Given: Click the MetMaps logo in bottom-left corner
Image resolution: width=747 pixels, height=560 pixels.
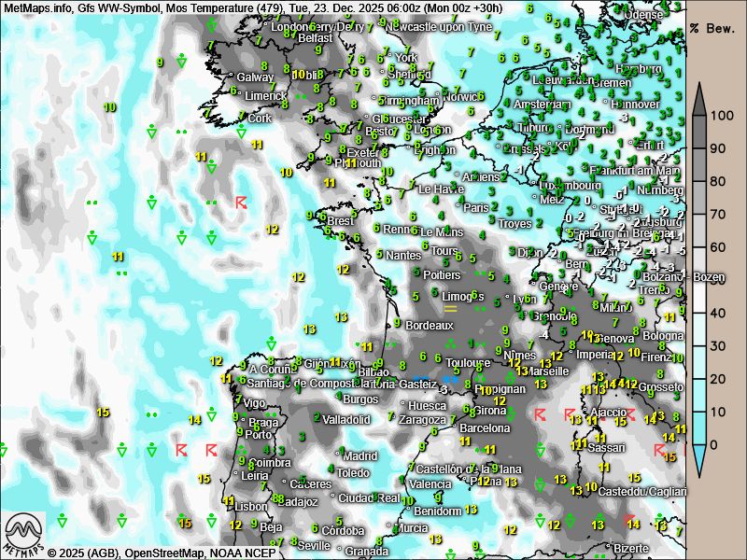Looking at the screenshot, I should point(22,535).
